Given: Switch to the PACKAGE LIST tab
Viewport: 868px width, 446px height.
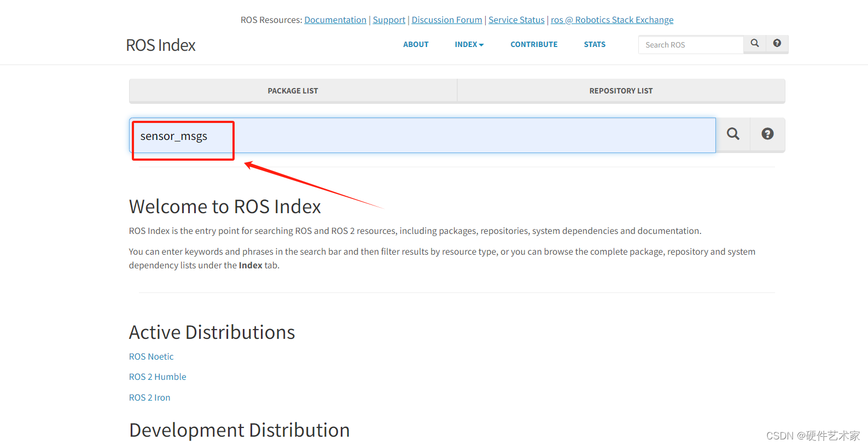Looking at the screenshot, I should pos(293,91).
